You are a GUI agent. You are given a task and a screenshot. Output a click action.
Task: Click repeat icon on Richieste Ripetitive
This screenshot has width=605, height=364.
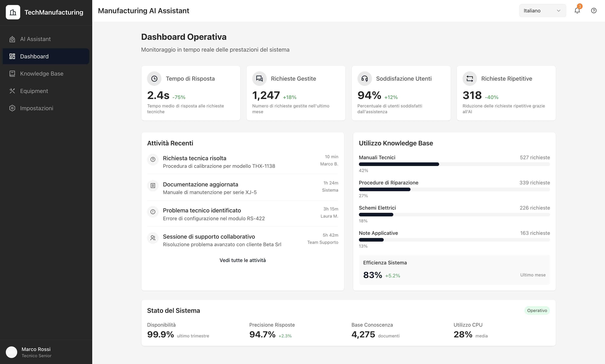point(470,78)
